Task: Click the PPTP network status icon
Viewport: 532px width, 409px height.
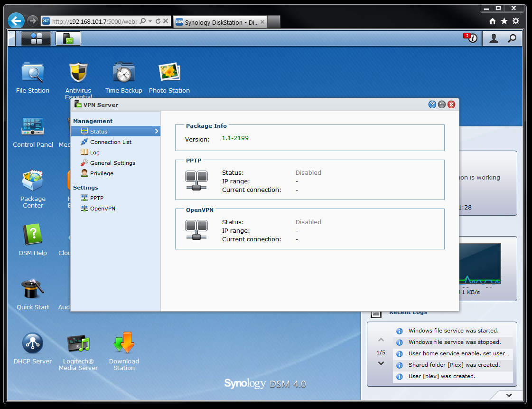Action: (196, 181)
